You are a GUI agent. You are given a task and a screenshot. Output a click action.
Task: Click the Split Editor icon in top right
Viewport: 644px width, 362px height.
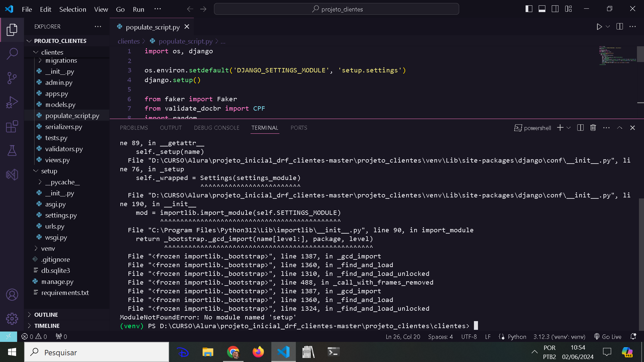coord(620,26)
